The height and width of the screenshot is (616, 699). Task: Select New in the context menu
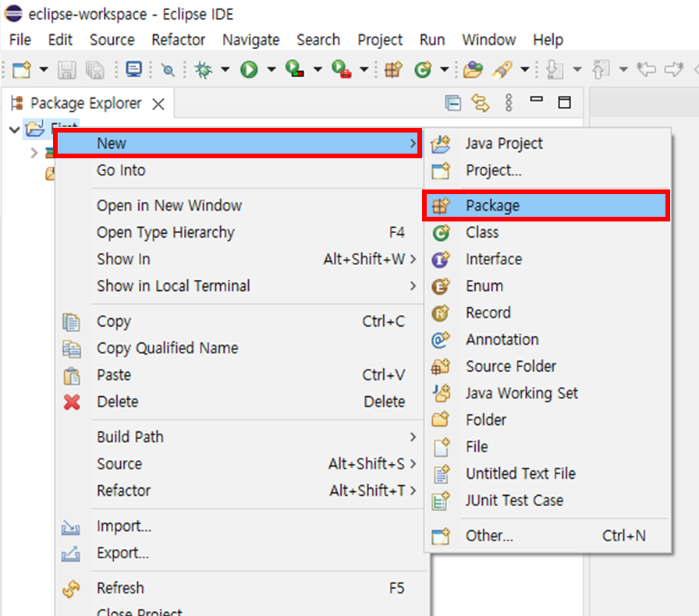(239, 143)
